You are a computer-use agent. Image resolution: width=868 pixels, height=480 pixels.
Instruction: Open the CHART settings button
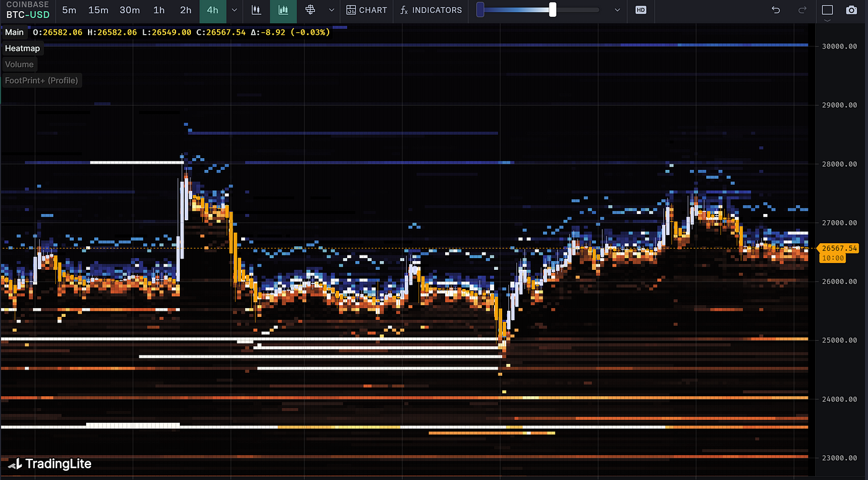pos(366,10)
